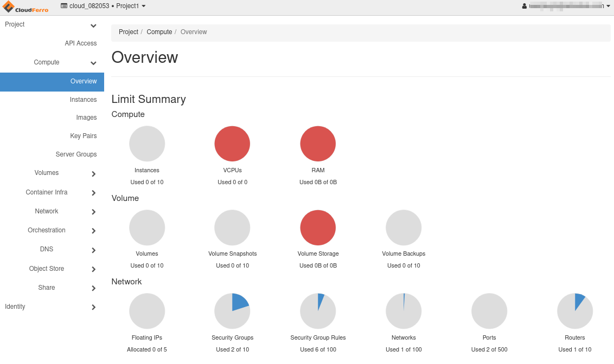
Task: Open the Server Groups page
Action: [76, 154]
